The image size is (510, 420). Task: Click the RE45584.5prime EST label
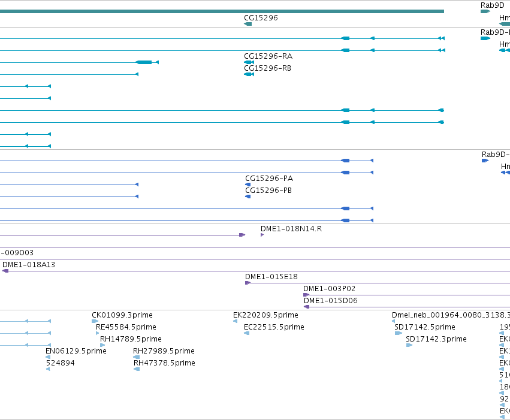point(126,327)
